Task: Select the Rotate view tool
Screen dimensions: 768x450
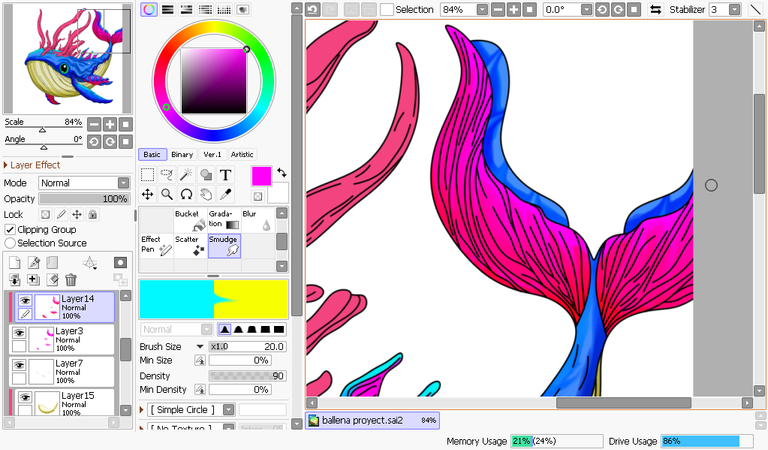Action: pos(186,194)
